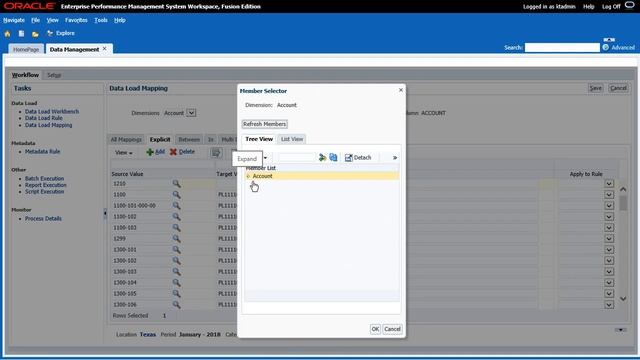This screenshot has height=360, width=640.
Task: Select the Setup tab
Action: tap(54, 75)
